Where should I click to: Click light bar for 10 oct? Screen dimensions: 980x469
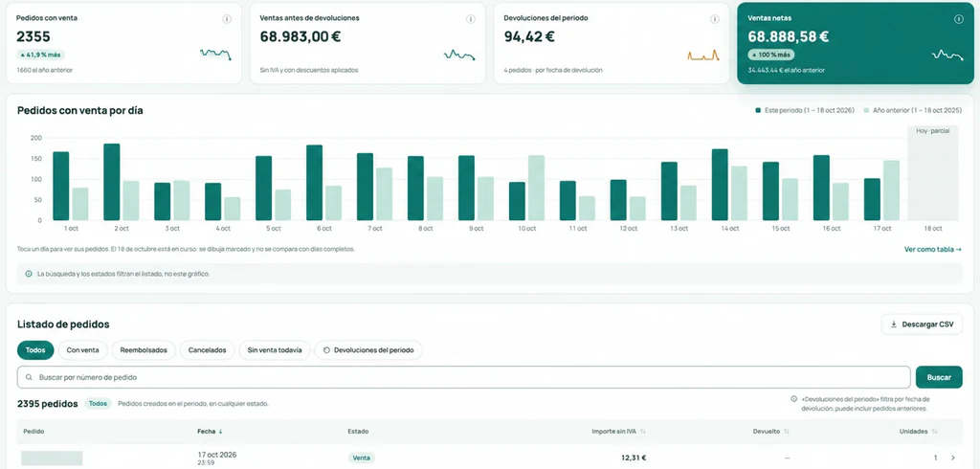(536, 188)
